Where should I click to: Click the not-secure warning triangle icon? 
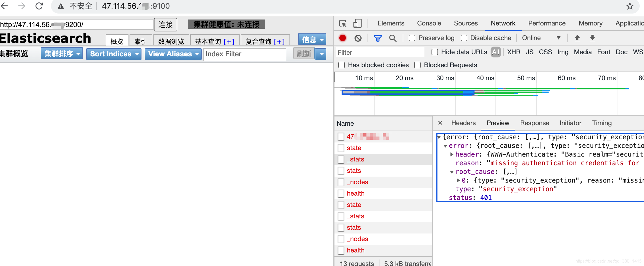[x=61, y=6]
